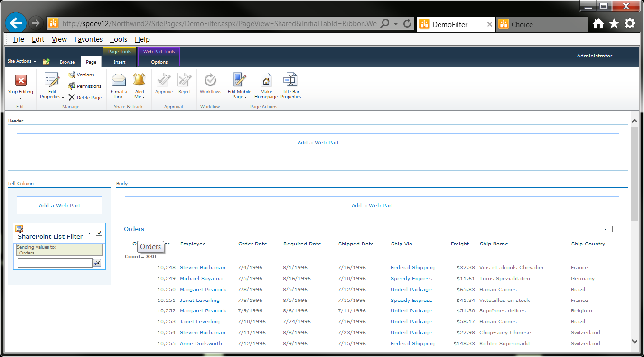Screen dimensions: 644x357
Task: Click the Approve icon
Action: tap(164, 80)
